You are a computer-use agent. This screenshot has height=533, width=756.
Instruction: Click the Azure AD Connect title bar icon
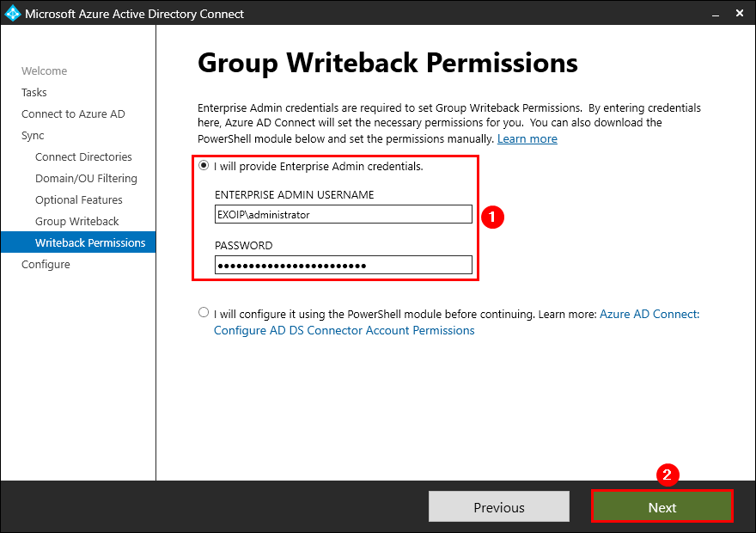pyautogui.click(x=12, y=13)
